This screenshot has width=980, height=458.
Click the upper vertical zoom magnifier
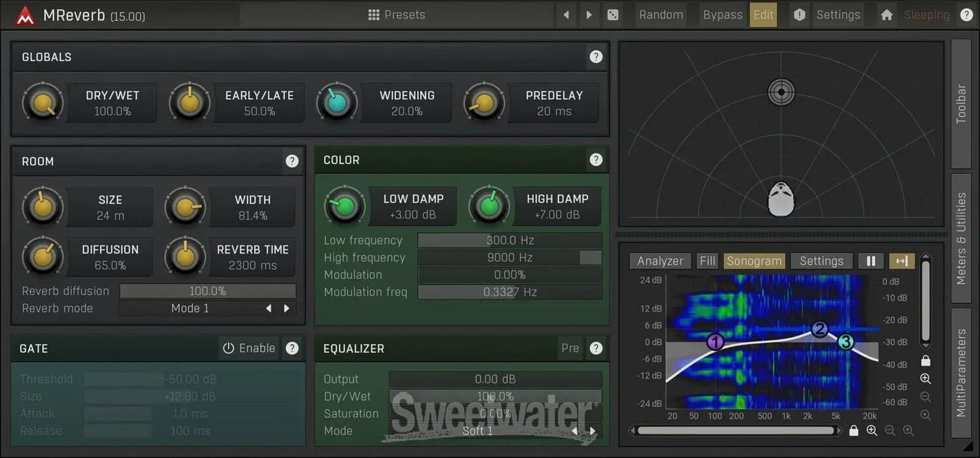click(x=925, y=379)
